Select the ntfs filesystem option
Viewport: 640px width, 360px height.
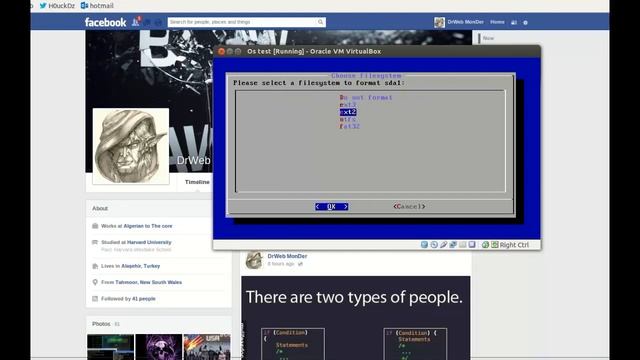tap(348, 119)
